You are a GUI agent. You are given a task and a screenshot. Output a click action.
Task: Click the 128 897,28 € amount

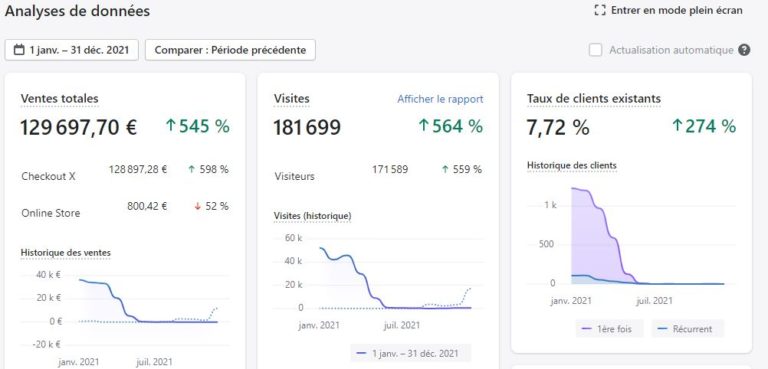[138, 170]
